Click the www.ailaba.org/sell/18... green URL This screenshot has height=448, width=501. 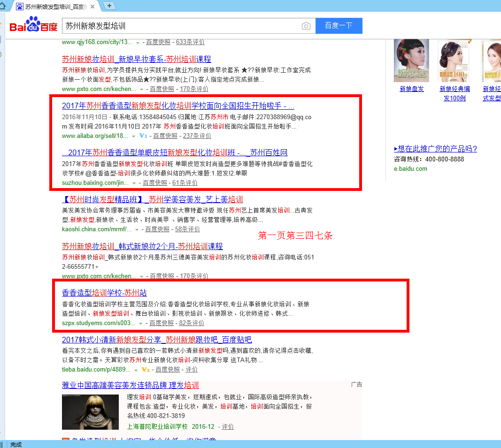95,136
